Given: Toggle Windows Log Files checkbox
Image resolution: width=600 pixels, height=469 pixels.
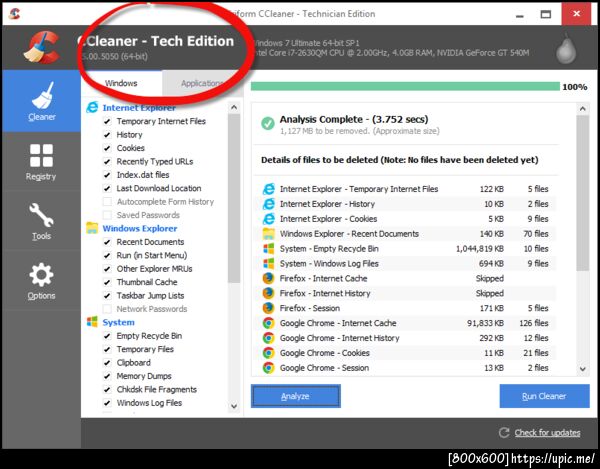Looking at the screenshot, I should click(x=107, y=403).
